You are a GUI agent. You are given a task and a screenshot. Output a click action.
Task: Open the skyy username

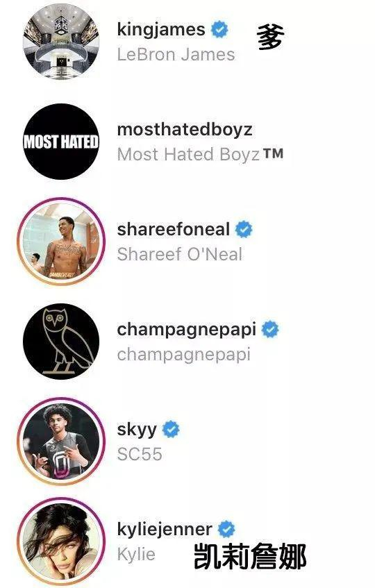coord(137,430)
